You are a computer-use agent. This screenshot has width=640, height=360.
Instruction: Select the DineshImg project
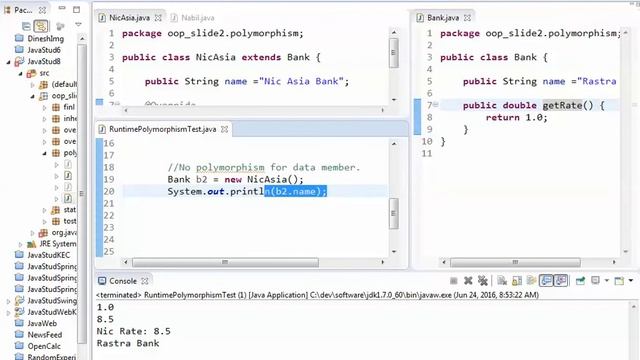coord(45,39)
